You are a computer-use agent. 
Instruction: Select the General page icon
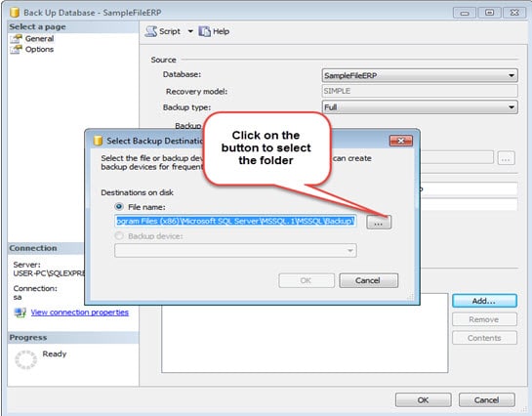click(x=16, y=39)
